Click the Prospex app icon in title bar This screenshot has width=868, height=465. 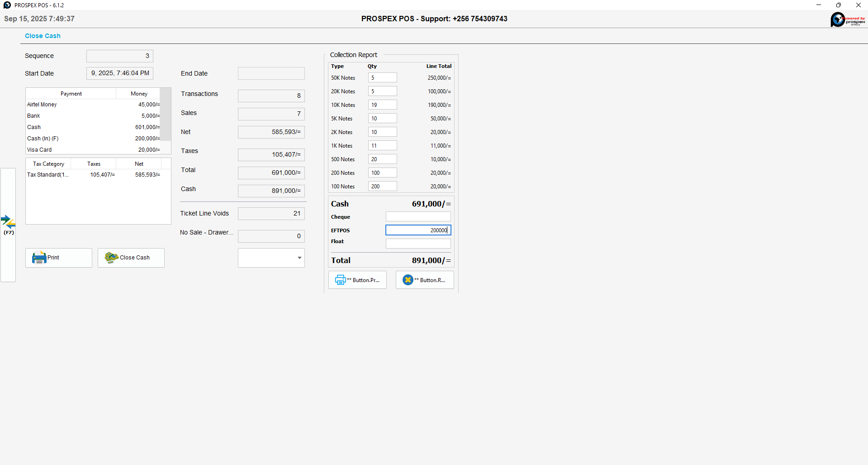7,5
